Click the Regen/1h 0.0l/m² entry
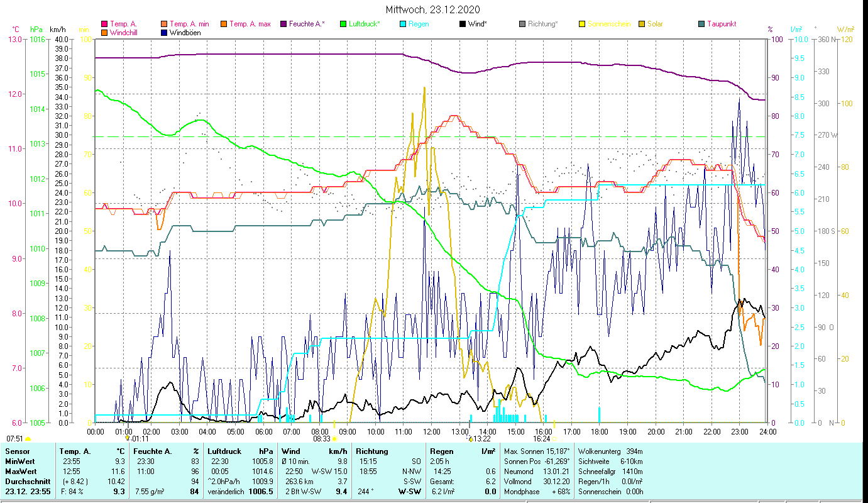The height and width of the screenshot is (503, 868). (x=610, y=481)
